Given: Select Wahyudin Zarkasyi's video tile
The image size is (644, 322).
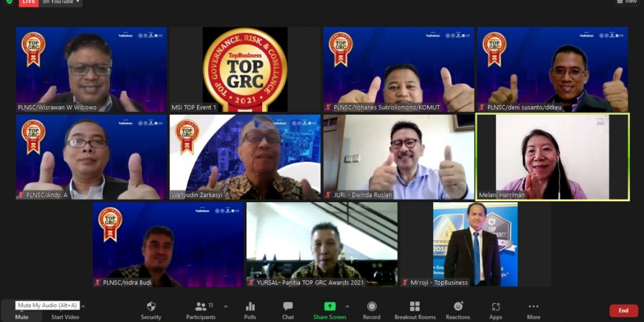Looking at the screenshot, I should click(245, 157).
